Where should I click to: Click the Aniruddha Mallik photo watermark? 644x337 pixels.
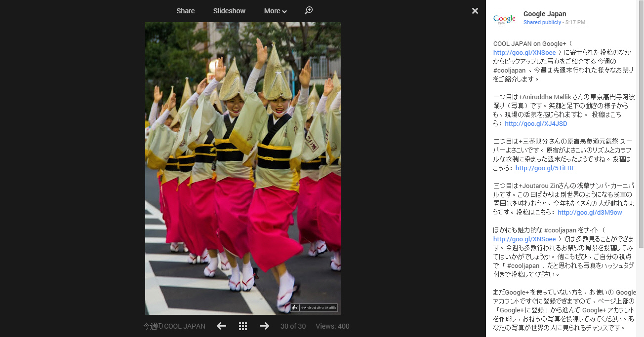tap(314, 307)
